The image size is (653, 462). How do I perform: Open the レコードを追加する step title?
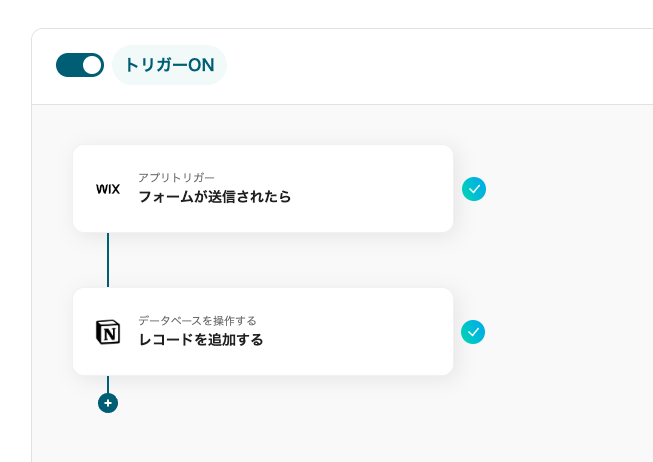(x=201, y=340)
